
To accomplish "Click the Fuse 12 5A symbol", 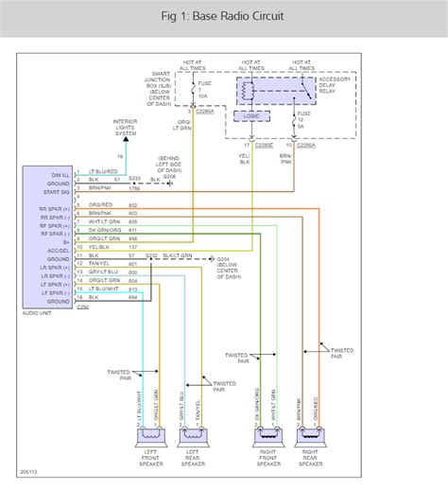I will [294, 120].
